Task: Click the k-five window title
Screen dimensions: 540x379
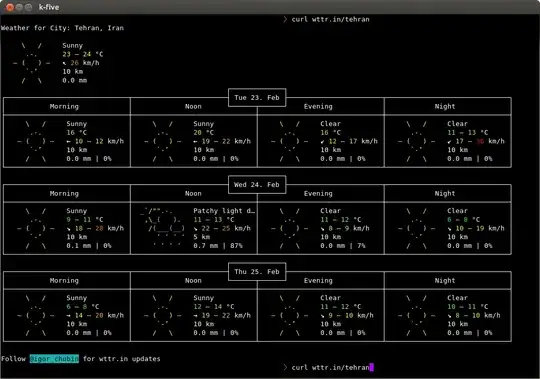Action: 49,7
